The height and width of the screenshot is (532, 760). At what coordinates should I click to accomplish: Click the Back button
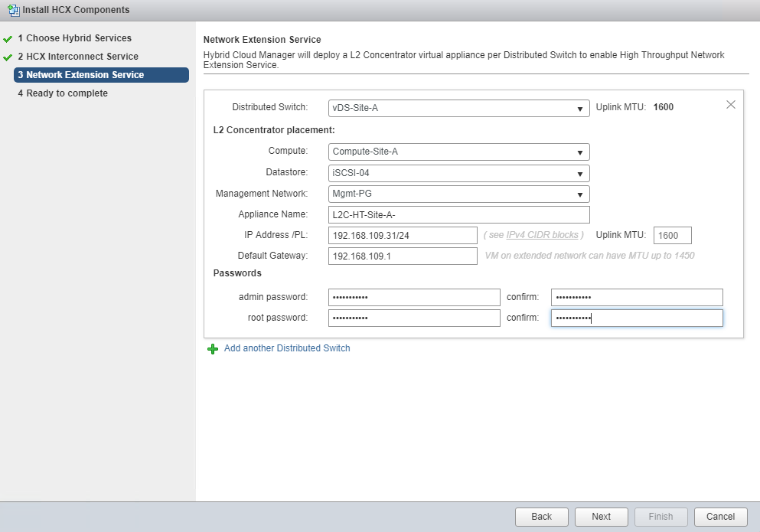point(541,517)
